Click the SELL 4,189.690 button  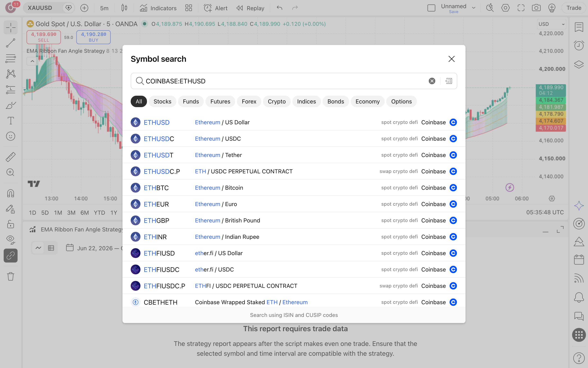tap(44, 37)
